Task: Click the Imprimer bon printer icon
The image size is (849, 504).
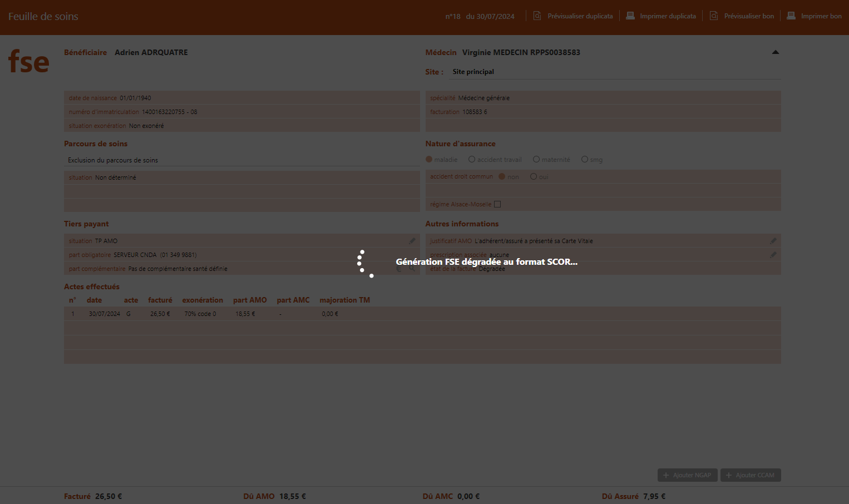Action: (x=791, y=16)
